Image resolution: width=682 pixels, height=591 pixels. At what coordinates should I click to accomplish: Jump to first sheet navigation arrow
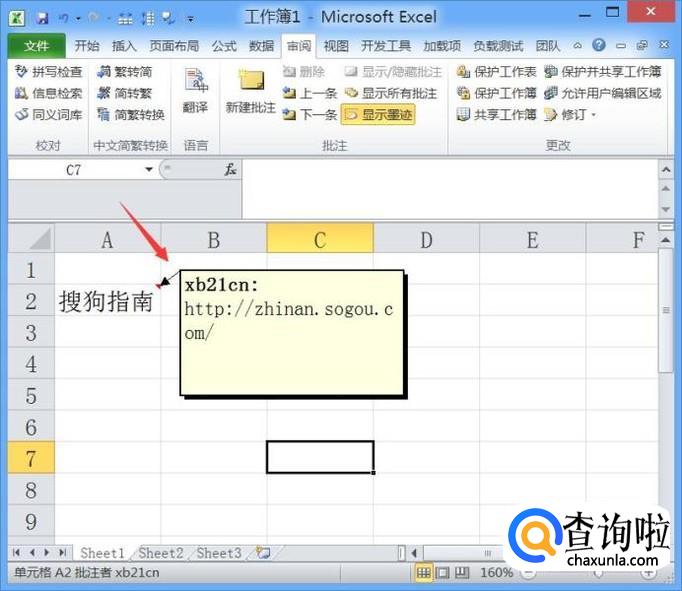(x=17, y=553)
